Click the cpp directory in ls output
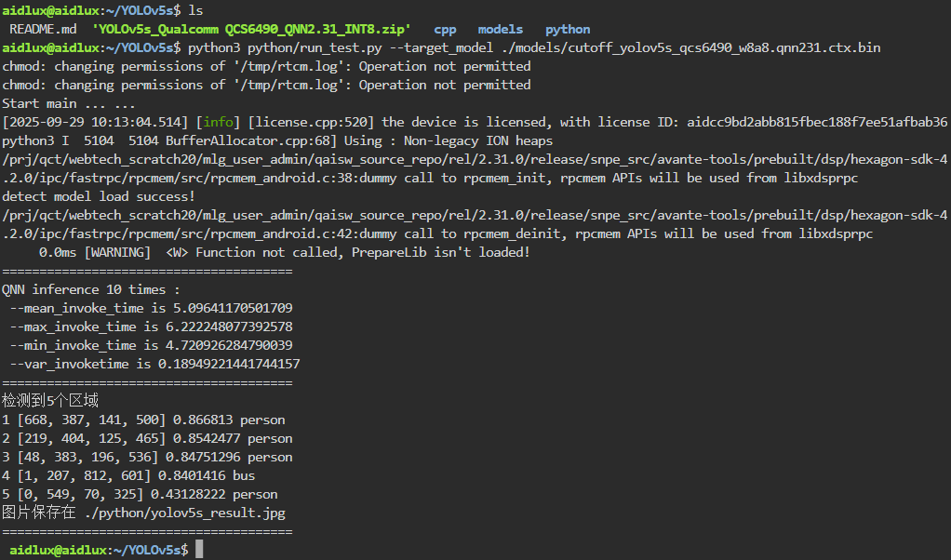951x560 pixels. (445, 29)
